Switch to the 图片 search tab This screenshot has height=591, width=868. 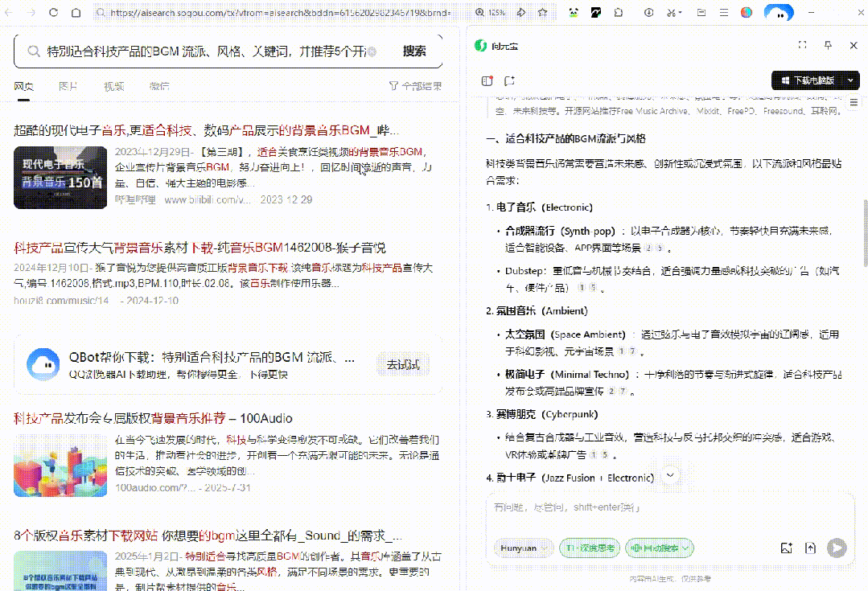[68, 86]
